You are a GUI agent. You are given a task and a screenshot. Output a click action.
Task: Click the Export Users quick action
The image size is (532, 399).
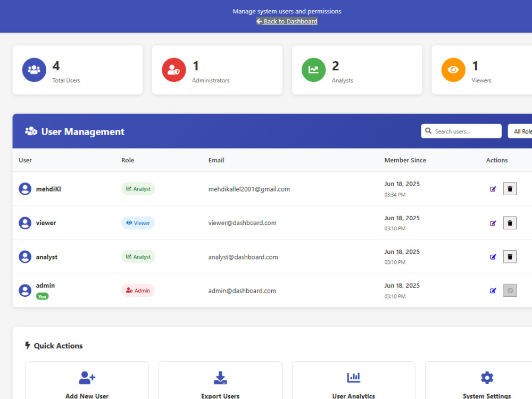(x=220, y=381)
